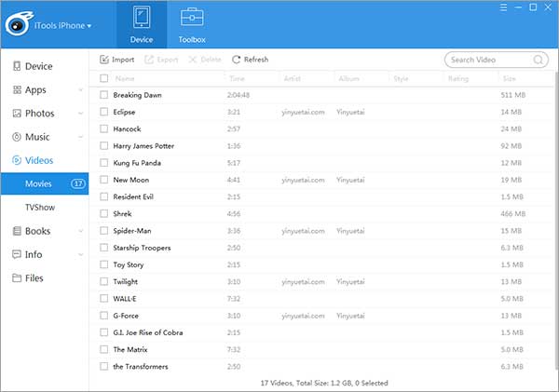This screenshot has height=392, width=559.
Task: Open the Device tab icon
Action: (141, 19)
